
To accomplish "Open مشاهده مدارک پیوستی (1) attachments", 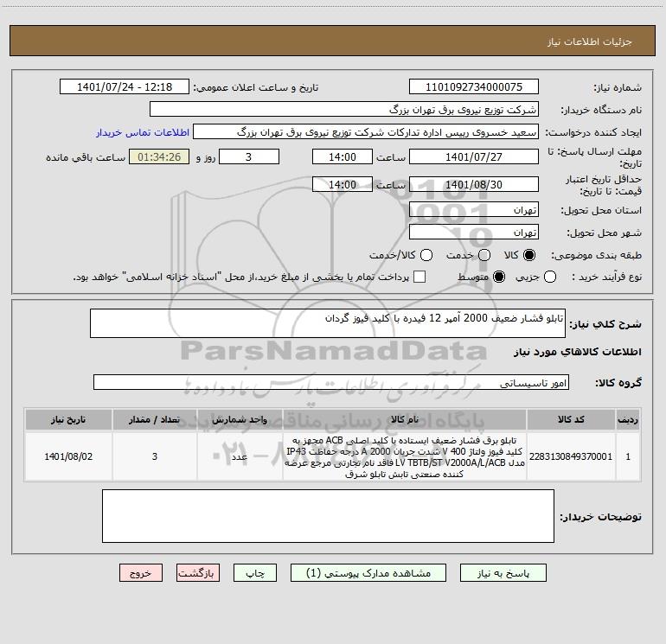I will (368, 573).
